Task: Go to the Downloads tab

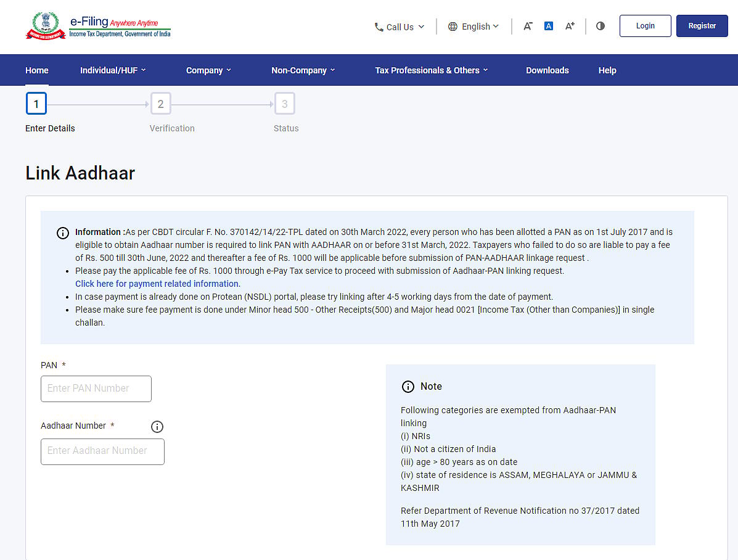Action: click(547, 70)
